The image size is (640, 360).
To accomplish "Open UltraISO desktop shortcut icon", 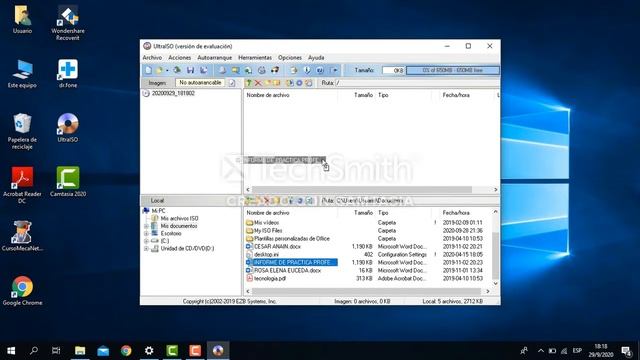I will pos(68,128).
